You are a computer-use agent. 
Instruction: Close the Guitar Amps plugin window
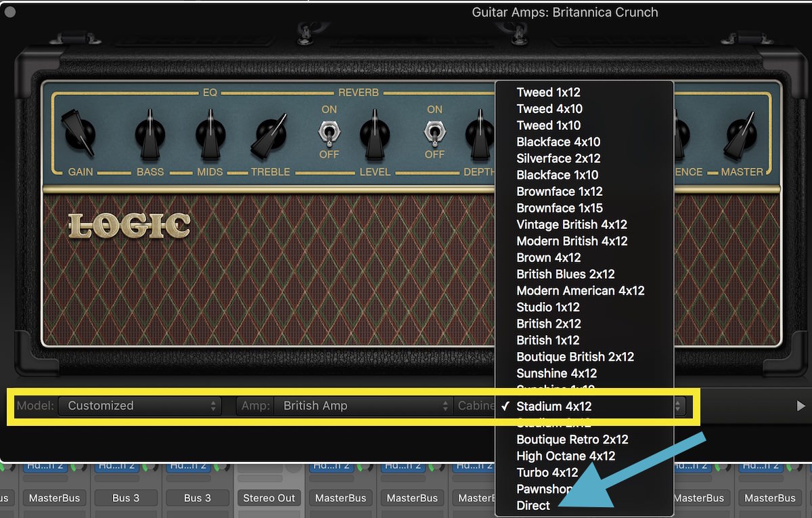click(10, 12)
